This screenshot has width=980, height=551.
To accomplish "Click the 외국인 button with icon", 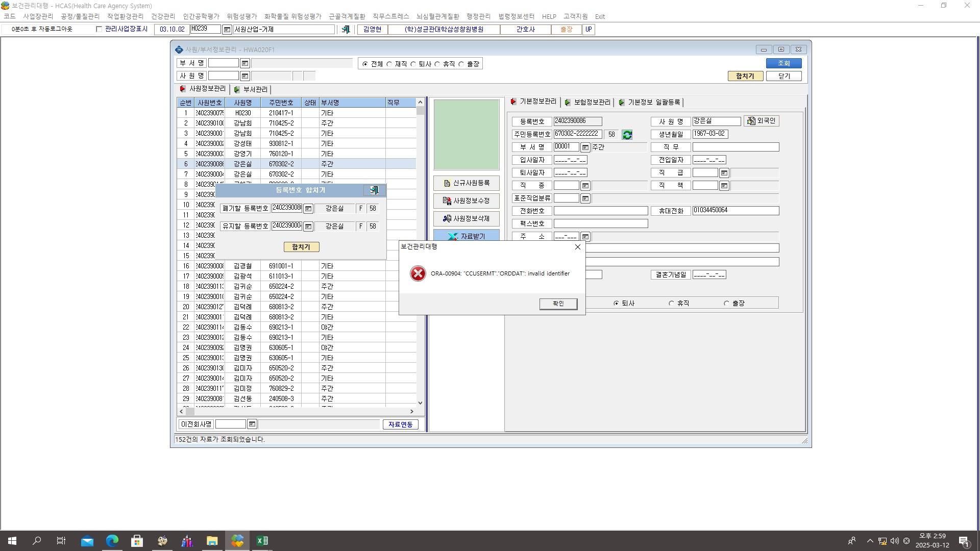I will point(761,121).
